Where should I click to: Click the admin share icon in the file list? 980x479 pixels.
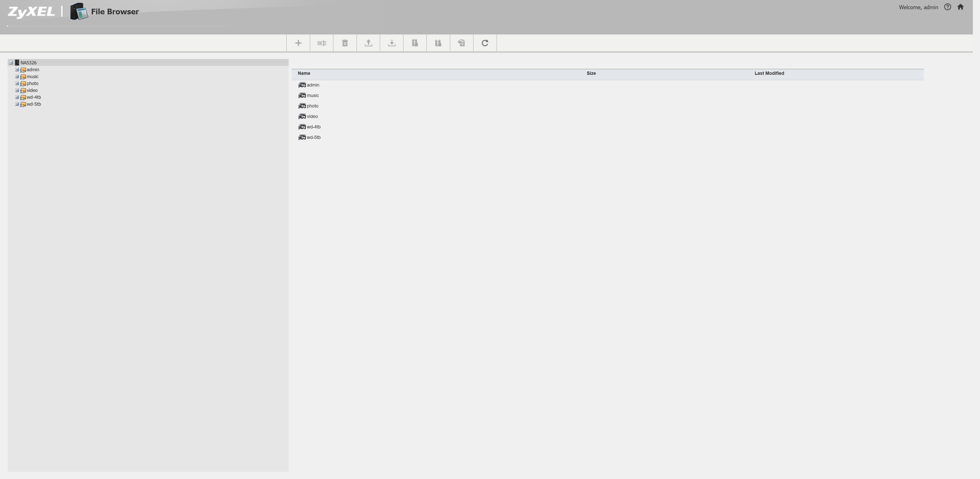coord(302,85)
